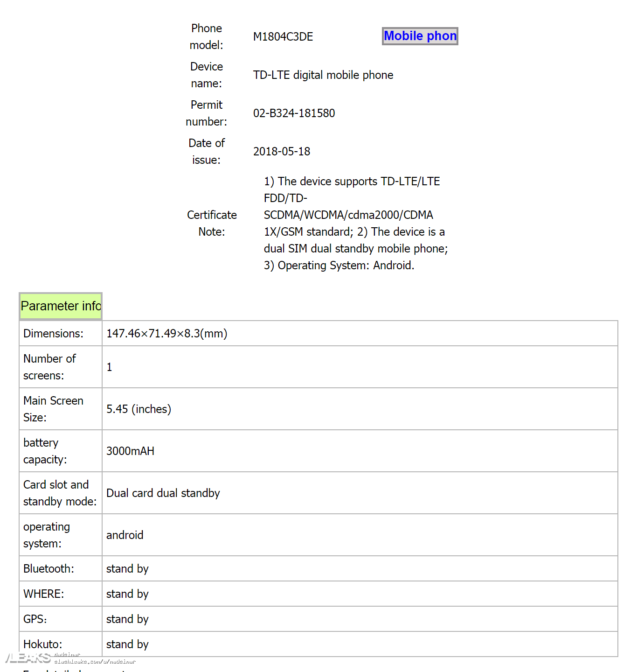Click the TD-LTE digital mobile phone text

click(x=323, y=75)
